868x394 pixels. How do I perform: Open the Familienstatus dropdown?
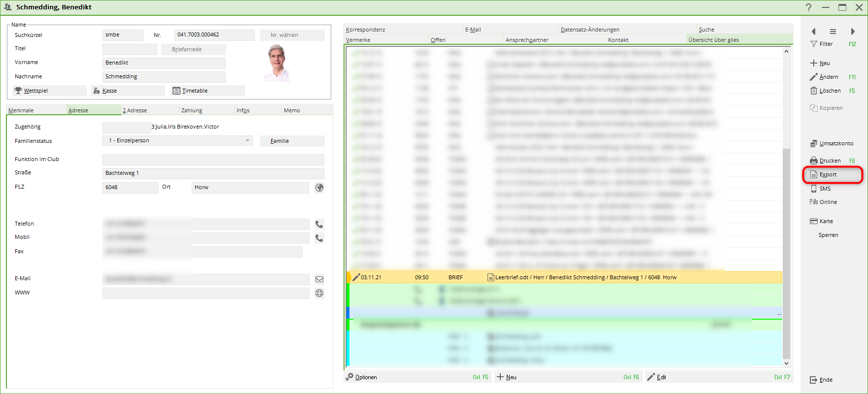(x=247, y=141)
